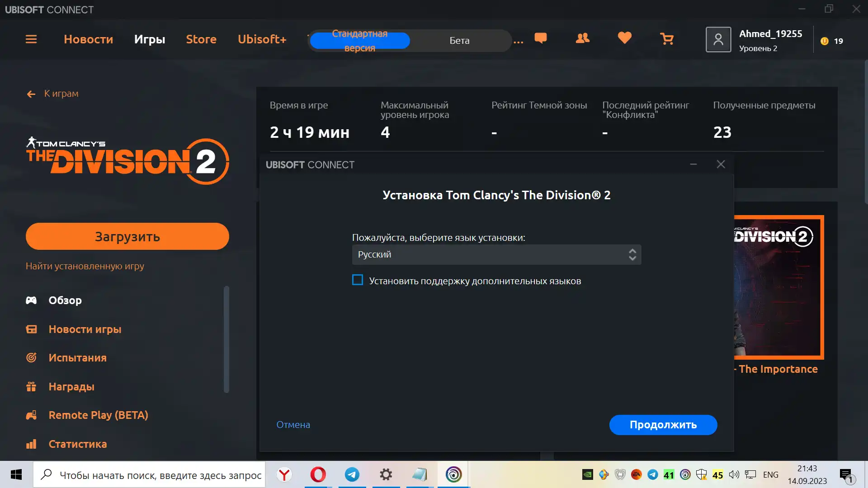868x488 pixels.
Task: Click the main page vertical scrollbar
Action: click(865, 131)
